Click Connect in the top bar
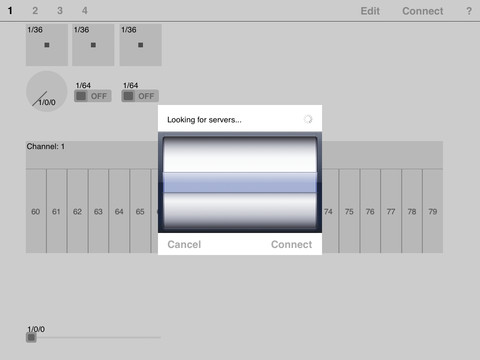480x360 pixels. click(x=423, y=11)
